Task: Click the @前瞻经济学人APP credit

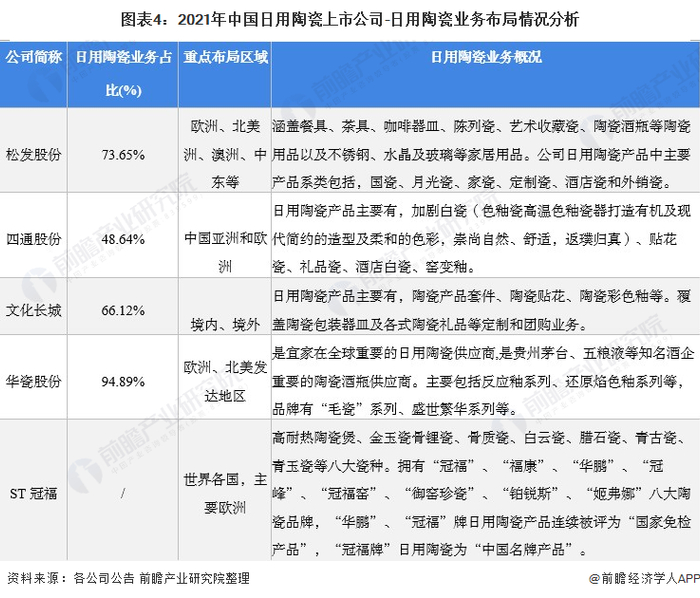Action: (644, 578)
